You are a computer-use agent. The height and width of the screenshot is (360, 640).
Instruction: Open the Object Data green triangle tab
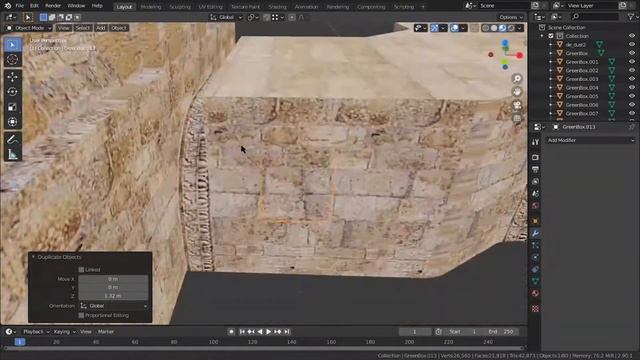536,281
